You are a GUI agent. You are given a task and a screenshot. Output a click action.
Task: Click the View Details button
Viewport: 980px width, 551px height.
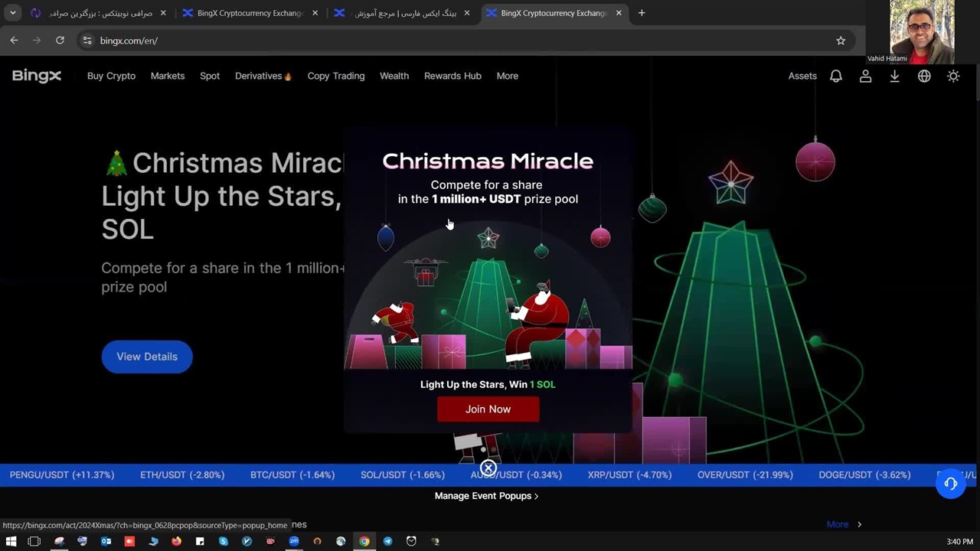pyautogui.click(x=147, y=357)
